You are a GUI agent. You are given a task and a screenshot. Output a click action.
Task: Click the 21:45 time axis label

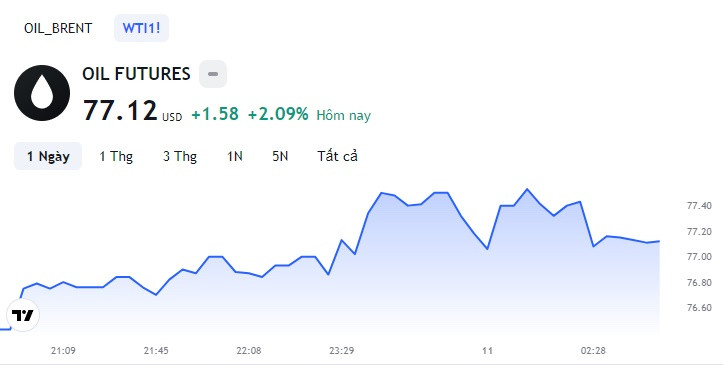coord(156,351)
